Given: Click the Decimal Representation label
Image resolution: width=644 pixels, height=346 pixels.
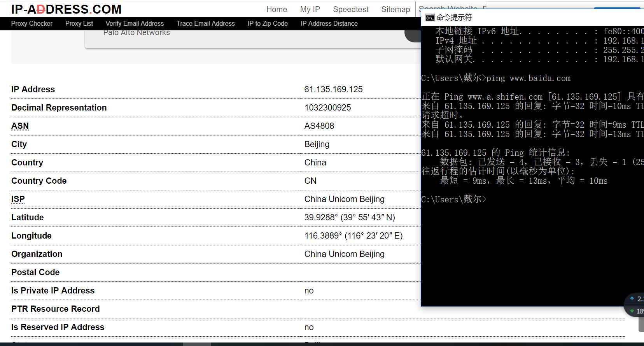Looking at the screenshot, I should click(x=59, y=107).
